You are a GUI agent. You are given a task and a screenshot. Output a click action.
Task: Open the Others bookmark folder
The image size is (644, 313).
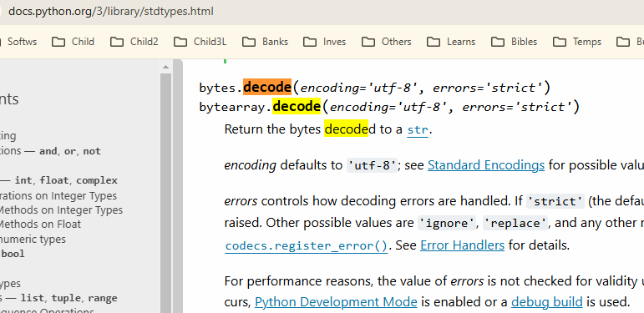[x=386, y=42]
